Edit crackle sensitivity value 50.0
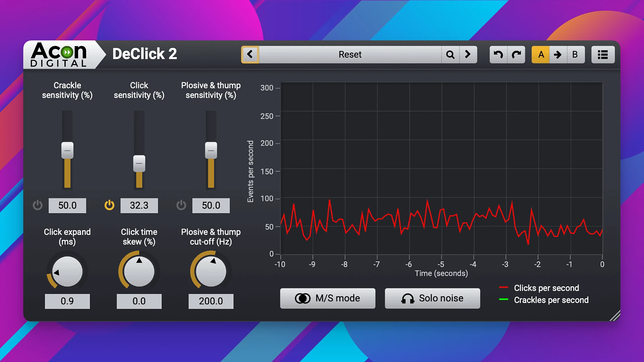Viewport: 644px width, 362px height. pos(67,205)
